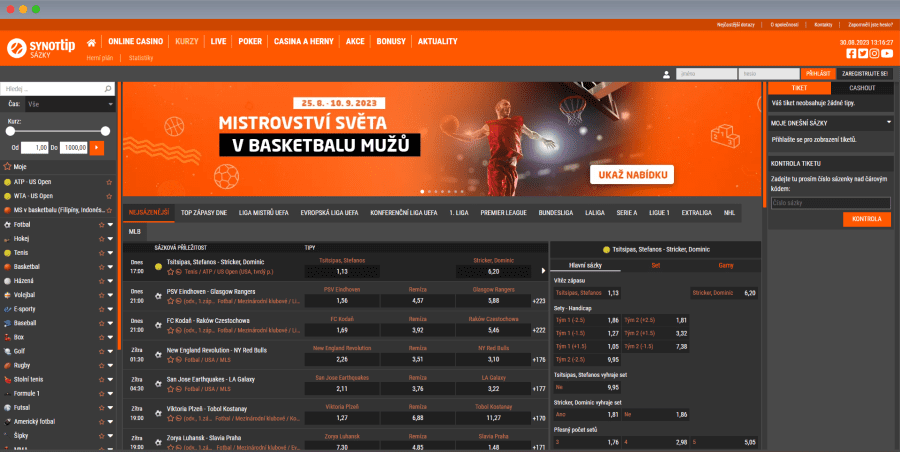Toggle favorite star for Fotbal in sidebar

[x=101, y=225]
